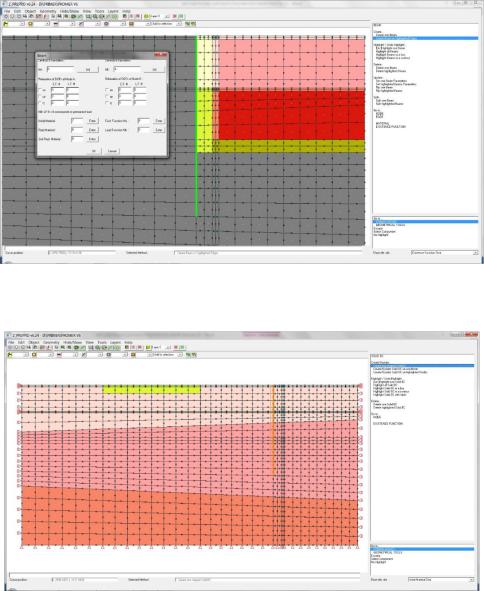Click yellow square icon in bottom window's second toolbar

pos(35,355)
